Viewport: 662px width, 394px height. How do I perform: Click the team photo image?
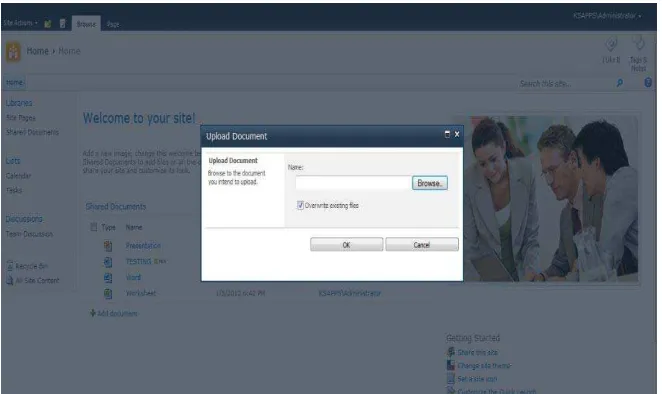[x=551, y=198]
